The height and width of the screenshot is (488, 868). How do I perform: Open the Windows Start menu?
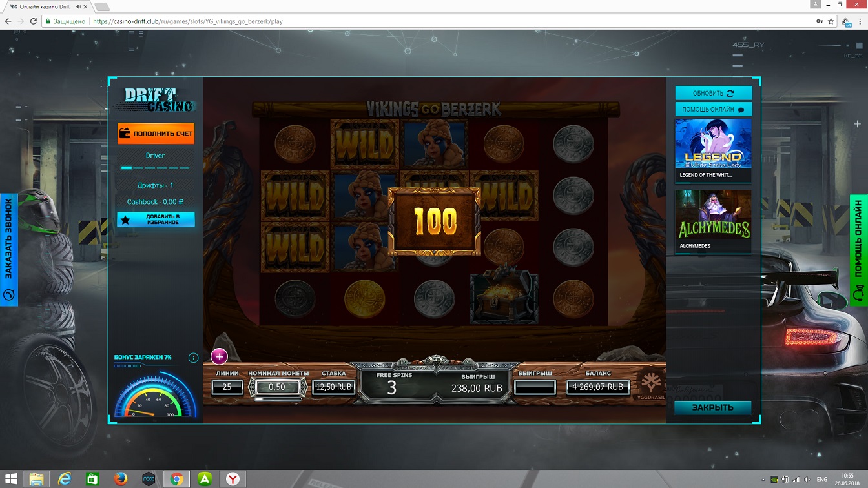pyautogui.click(x=12, y=479)
